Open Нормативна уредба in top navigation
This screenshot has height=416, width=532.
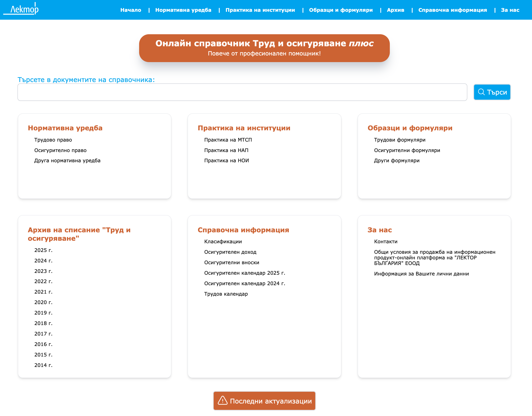[x=183, y=10]
